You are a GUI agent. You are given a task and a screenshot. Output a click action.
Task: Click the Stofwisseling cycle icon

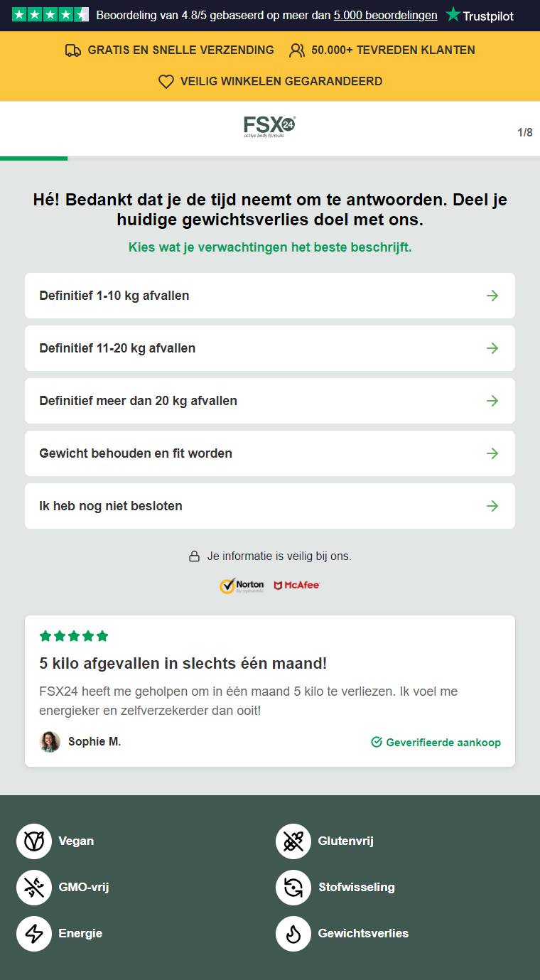point(293,888)
